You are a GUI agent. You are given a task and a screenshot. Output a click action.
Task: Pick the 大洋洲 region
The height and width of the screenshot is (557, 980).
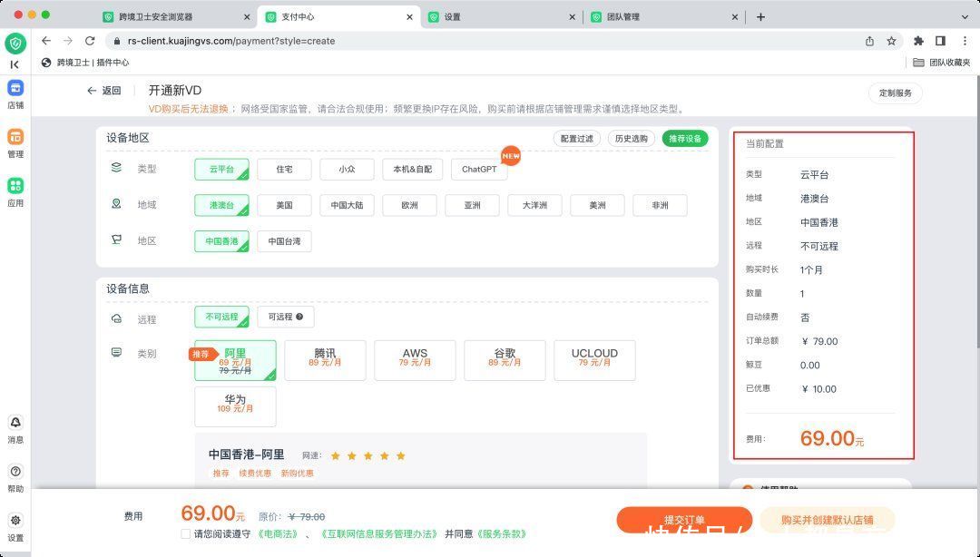pyautogui.click(x=534, y=205)
